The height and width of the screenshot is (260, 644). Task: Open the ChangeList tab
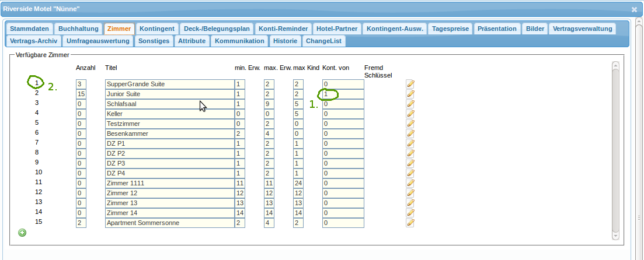(323, 41)
